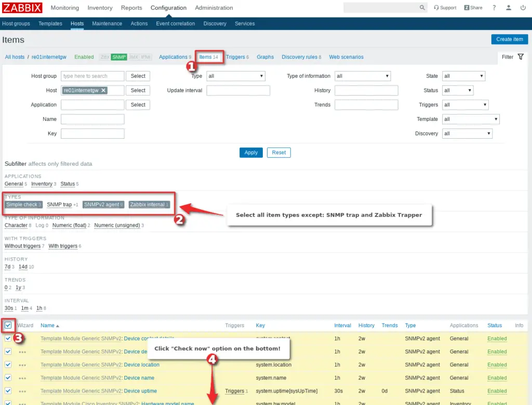This screenshot has width=532, height=405.
Task: Open the wizard menu for Device uptime item
Action: click(x=22, y=390)
